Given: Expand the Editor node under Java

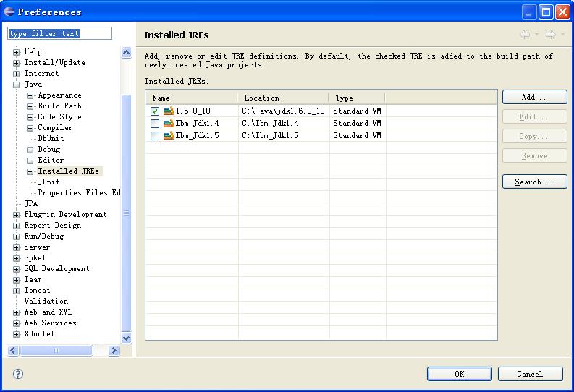Looking at the screenshot, I should pyautogui.click(x=30, y=161).
